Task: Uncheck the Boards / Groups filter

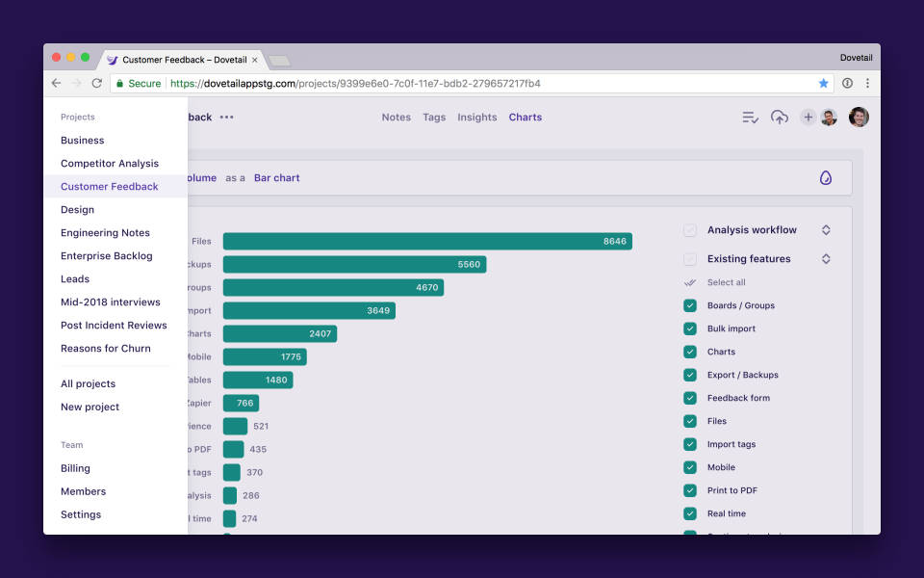Action: pos(690,305)
